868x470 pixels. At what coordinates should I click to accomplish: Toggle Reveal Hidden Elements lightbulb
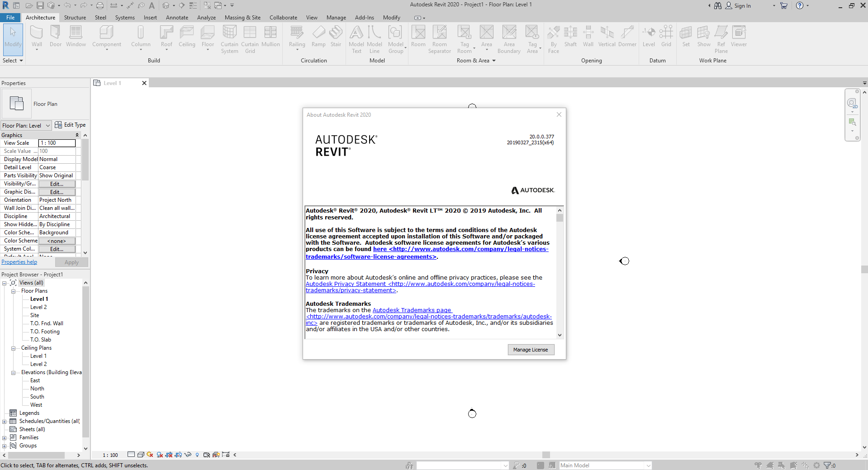coord(197,455)
